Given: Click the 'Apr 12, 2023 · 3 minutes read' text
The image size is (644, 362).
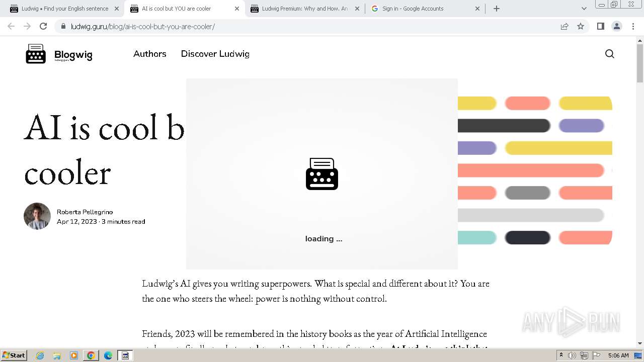Looking at the screenshot, I should 101,222.
